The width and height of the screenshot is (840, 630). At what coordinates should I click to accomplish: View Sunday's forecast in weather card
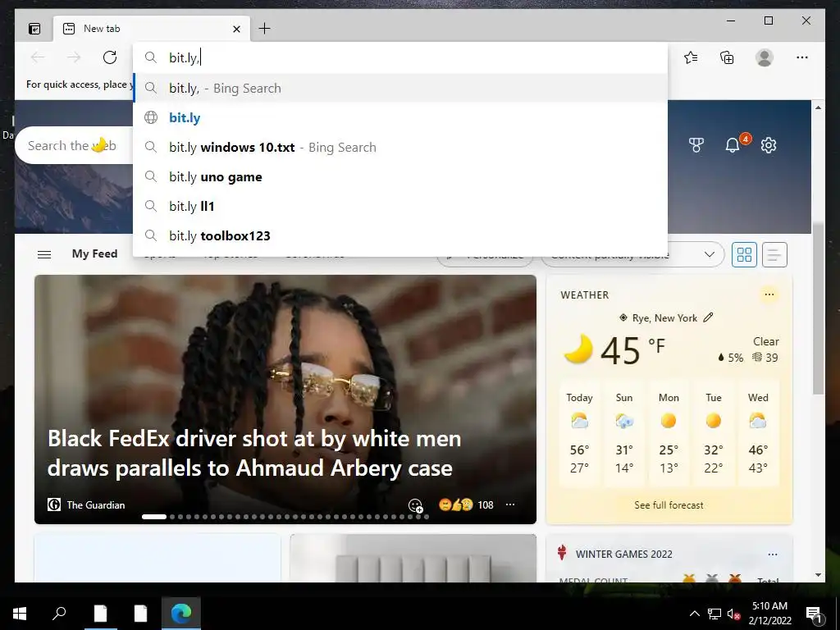pos(624,435)
